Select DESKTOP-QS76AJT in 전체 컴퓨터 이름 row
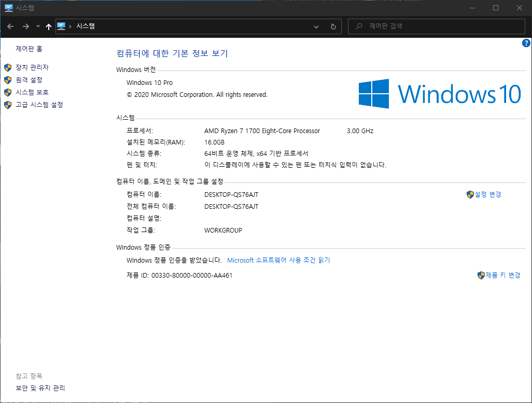Viewport: 532px width, 403px height. 231,206
